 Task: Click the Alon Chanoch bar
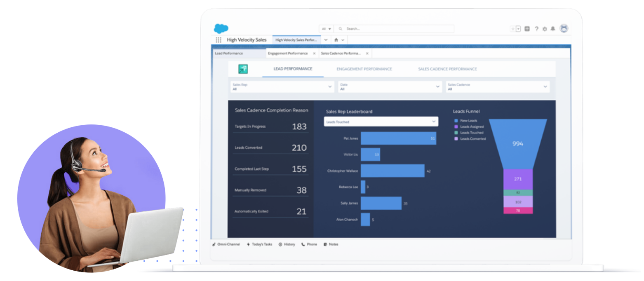click(x=365, y=220)
